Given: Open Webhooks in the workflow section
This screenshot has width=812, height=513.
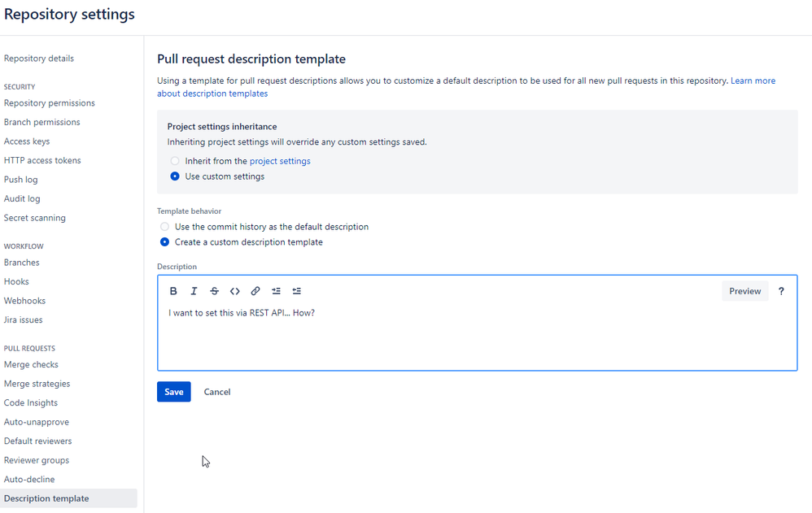Looking at the screenshot, I should [24, 301].
